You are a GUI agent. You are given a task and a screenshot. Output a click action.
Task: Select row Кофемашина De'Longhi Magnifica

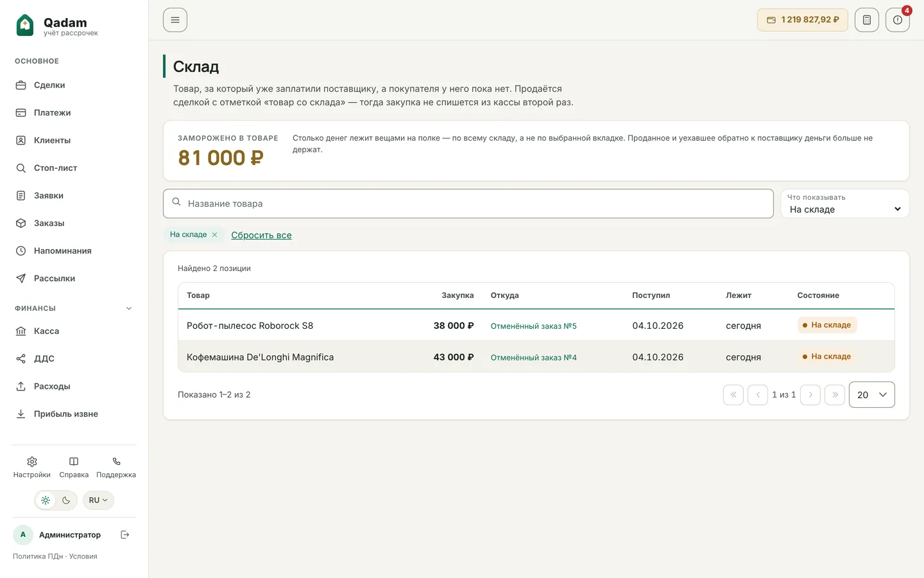click(536, 357)
